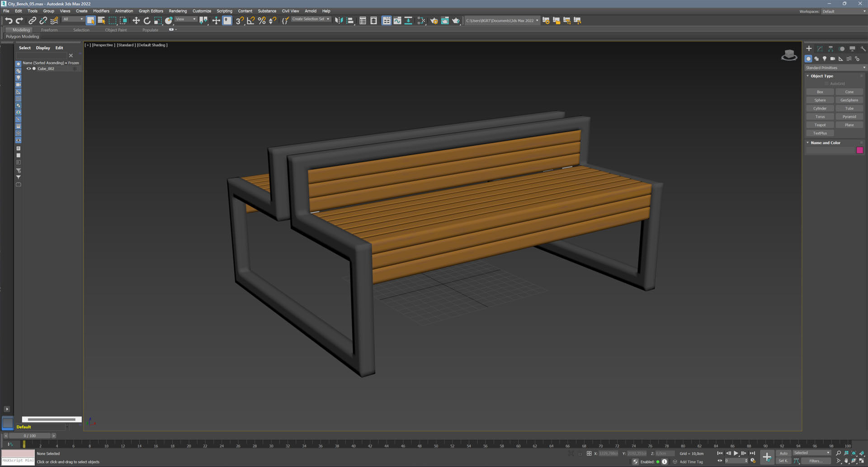This screenshot has height=467, width=868.
Task: Activate Select Object tool
Action: pyautogui.click(x=90, y=20)
